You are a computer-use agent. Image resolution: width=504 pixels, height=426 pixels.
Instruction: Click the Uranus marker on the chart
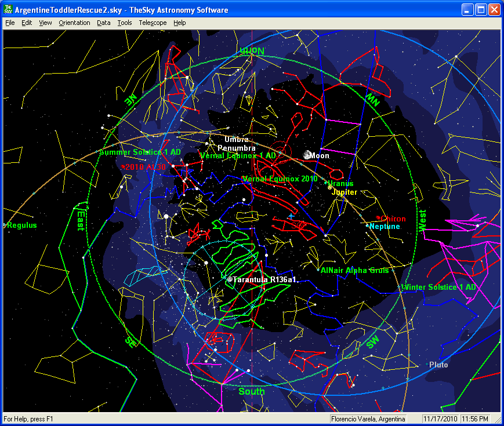point(327,183)
